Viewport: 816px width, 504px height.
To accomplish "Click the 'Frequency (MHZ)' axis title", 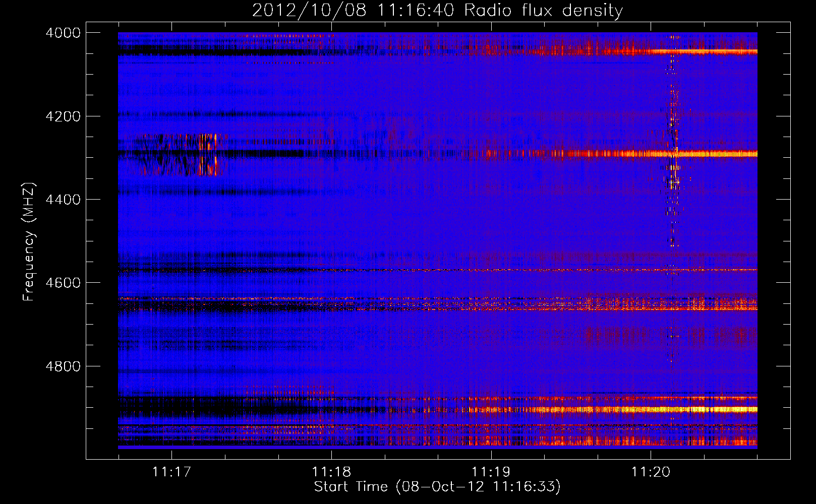I will [x=29, y=242].
